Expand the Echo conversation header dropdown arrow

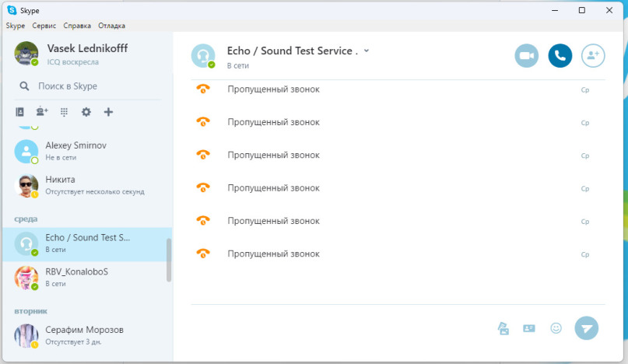pos(367,51)
